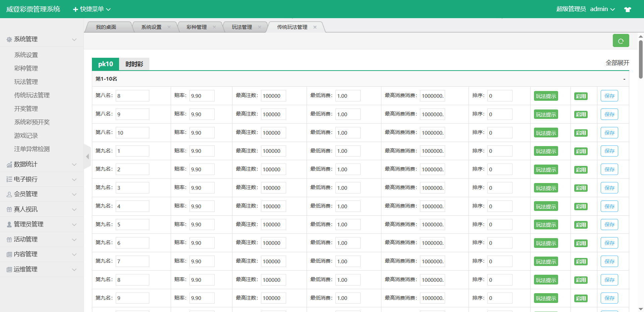Click the page vertical scrollbar thumb
644x312 pixels.
641,59
